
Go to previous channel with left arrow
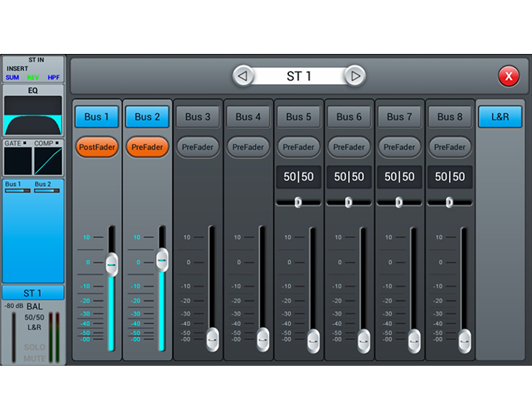pyautogui.click(x=243, y=76)
